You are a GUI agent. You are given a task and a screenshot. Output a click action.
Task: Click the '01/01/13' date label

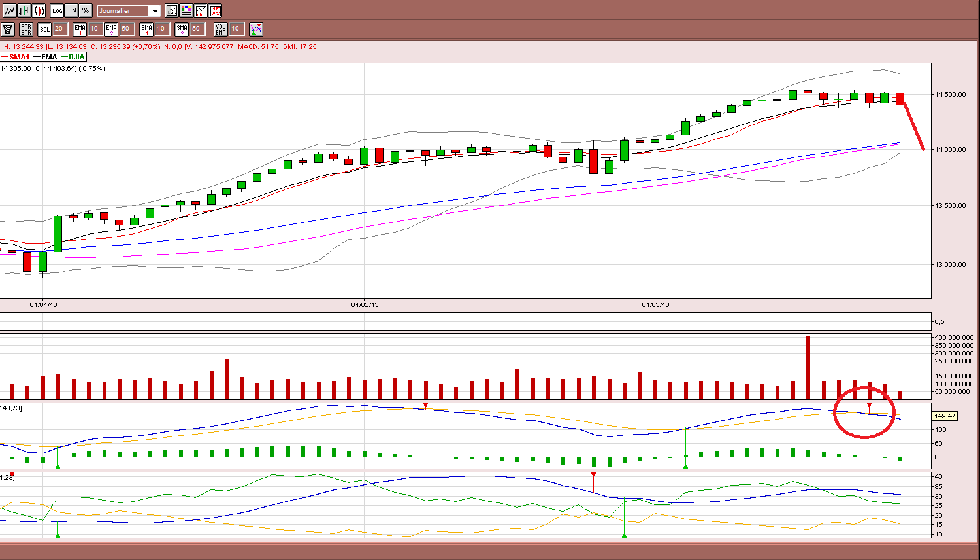click(x=42, y=305)
